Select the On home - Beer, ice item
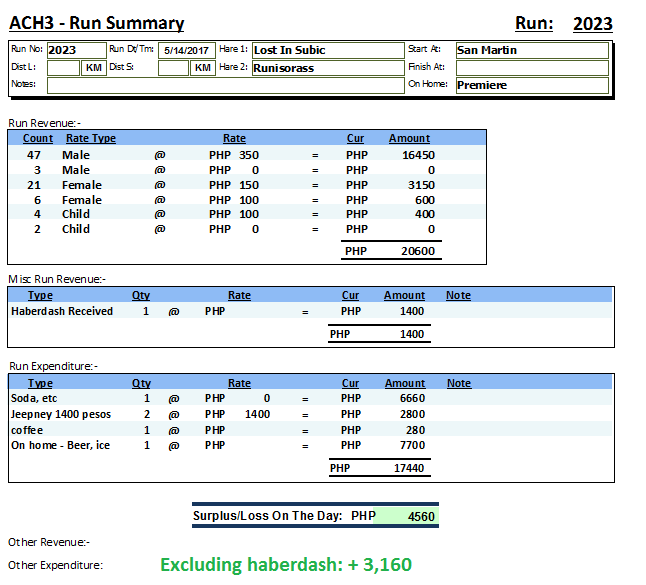The height and width of the screenshot is (585, 646). (x=60, y=445)
